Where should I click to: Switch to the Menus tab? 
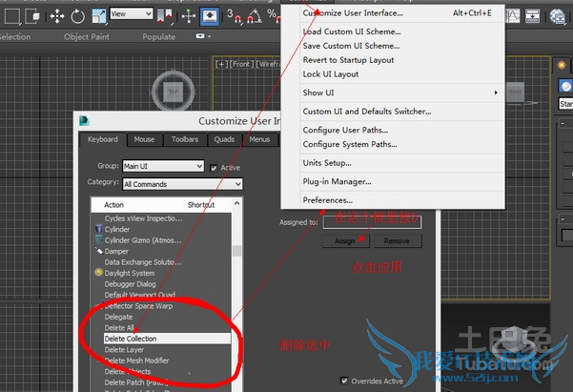pos(259,139)
